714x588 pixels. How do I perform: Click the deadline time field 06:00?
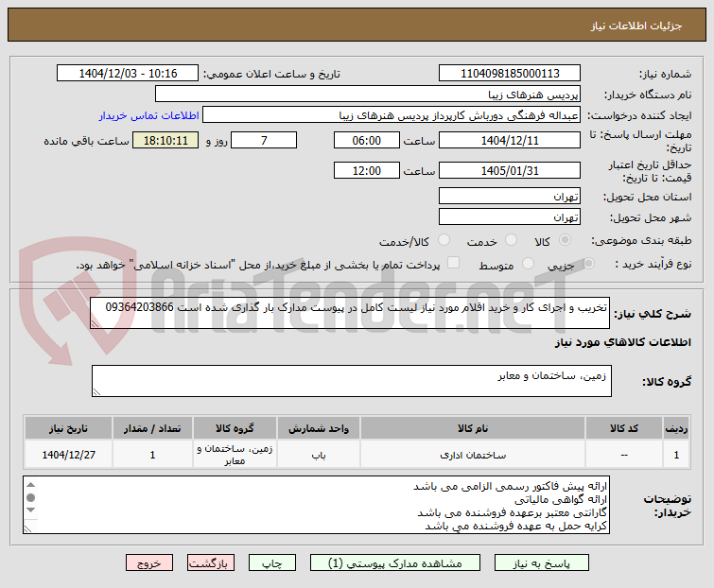click(367, 141)
